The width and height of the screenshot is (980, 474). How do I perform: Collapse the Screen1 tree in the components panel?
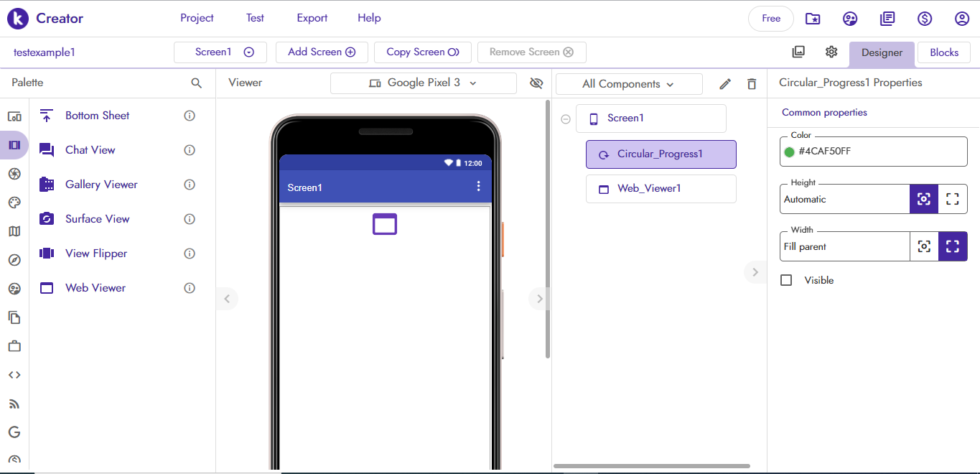[x=566, y=118]
